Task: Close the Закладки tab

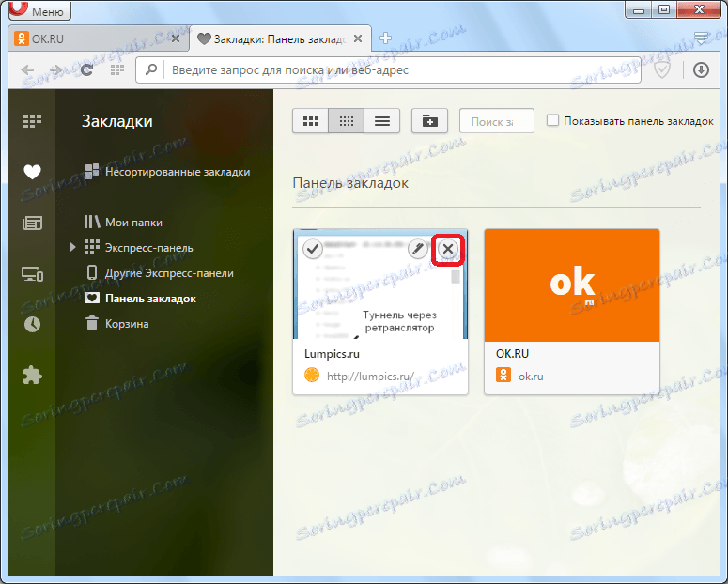Action: (x=358, y=39)
